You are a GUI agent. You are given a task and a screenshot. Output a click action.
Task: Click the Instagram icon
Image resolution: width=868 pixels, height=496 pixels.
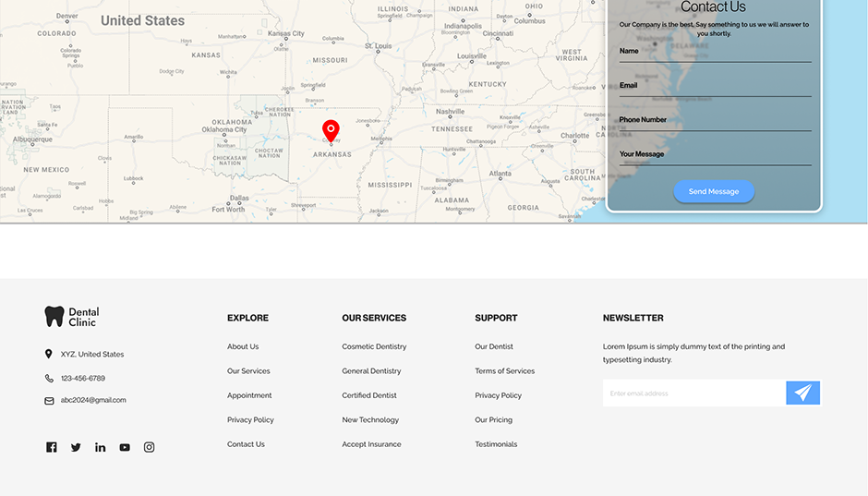tap(149, 447)
